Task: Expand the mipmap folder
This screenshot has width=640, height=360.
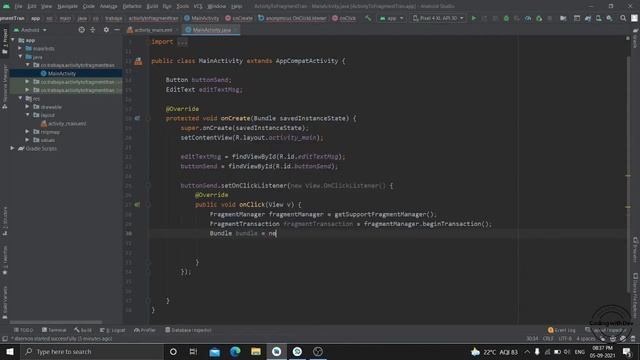Action: tap(27, 131)
